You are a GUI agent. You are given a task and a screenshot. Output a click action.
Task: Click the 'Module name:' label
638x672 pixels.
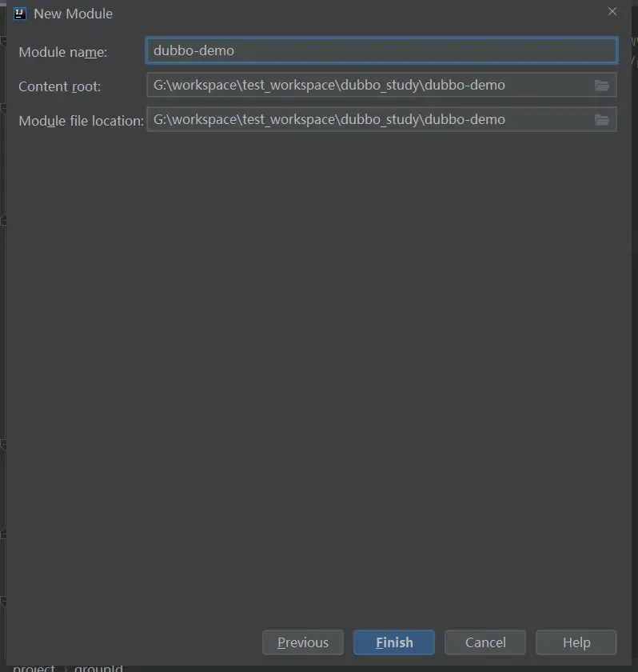tap(62, 52)
